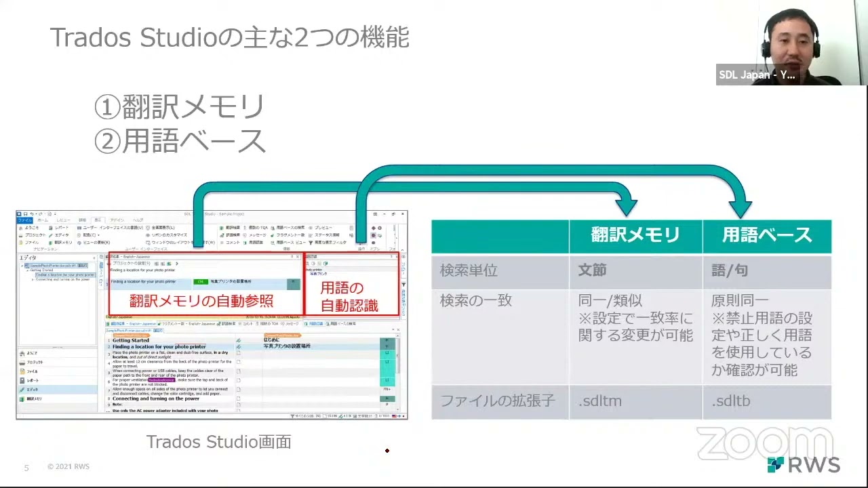Click the エディタ pencil icon in the ribbon
The image size is (868, 488).
[51, 235]
